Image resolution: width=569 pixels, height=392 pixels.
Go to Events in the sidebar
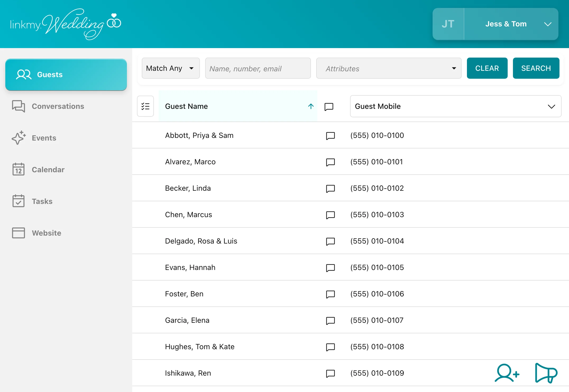click(34, 138)
